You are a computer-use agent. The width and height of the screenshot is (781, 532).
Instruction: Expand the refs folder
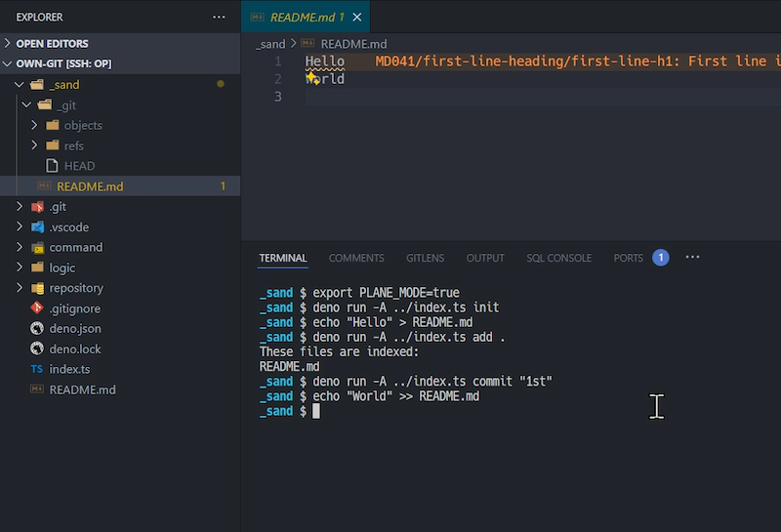(x=73, y=145)
